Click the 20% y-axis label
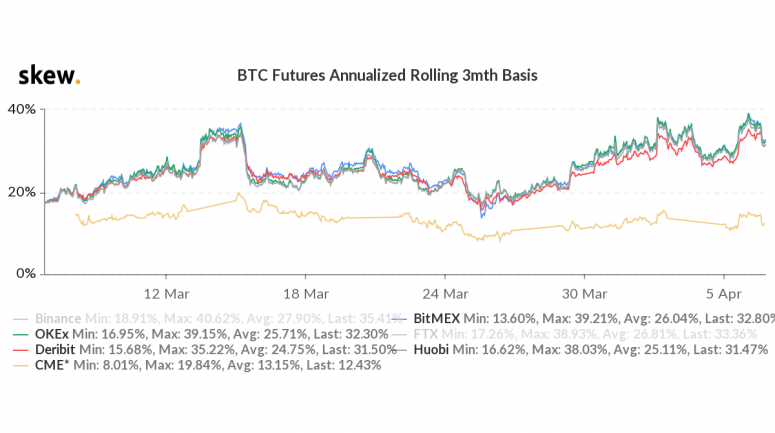This screenshot has width=775, height=433. click(22, 191)
